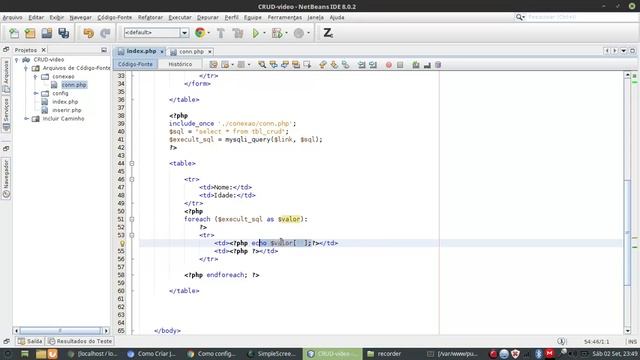640x360 pixels.
Task: Click the Last Edit editor toolbar icon
Action: [x=213, y=65]
